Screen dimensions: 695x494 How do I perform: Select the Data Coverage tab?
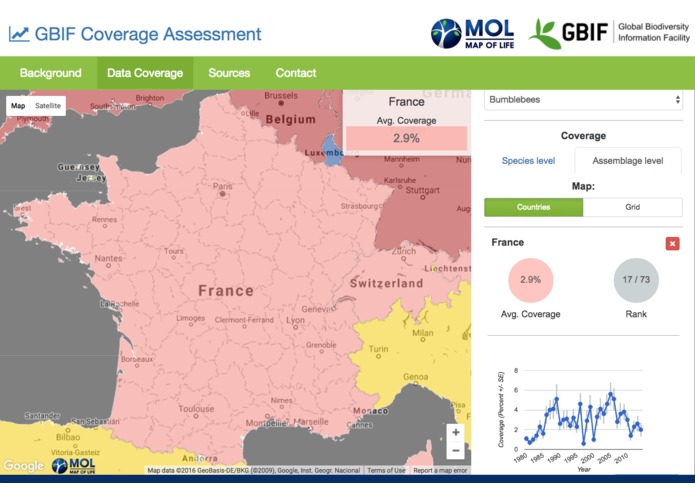click(145, 73)
